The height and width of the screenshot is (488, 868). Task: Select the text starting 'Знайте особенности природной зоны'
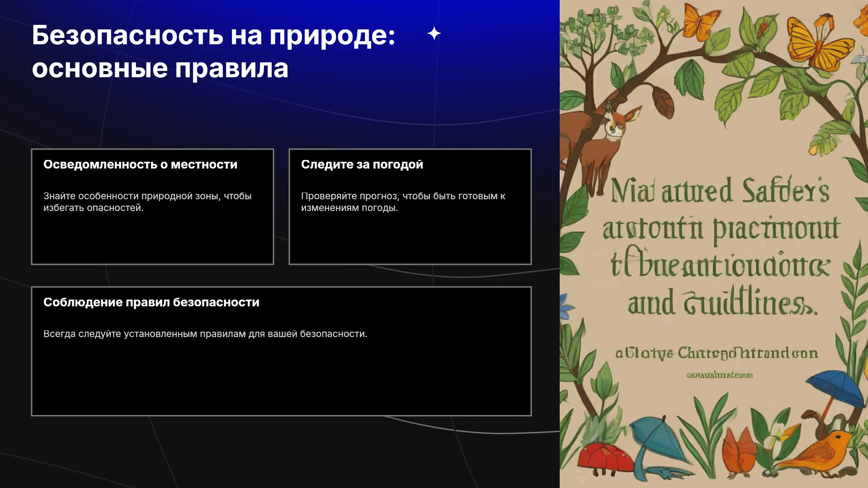pyautogui.click(x=147, y=202)
